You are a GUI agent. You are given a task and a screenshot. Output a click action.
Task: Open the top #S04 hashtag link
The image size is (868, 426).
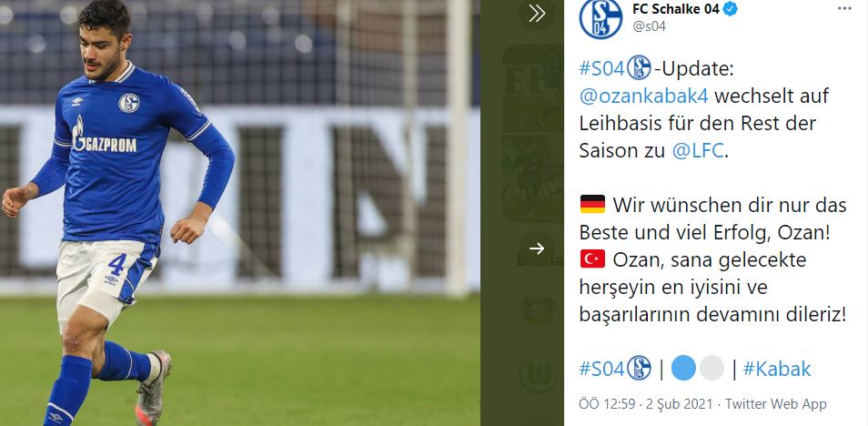point(602,68)
